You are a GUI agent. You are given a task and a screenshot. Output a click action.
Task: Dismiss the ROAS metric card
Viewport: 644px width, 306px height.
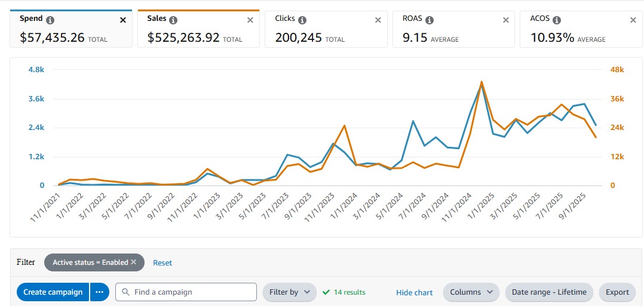506,20
